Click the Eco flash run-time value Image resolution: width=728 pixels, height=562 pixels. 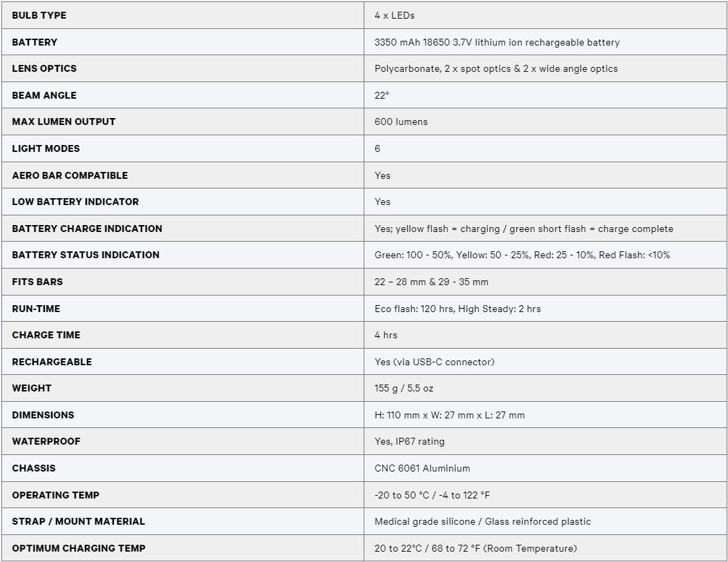(458, 309)
